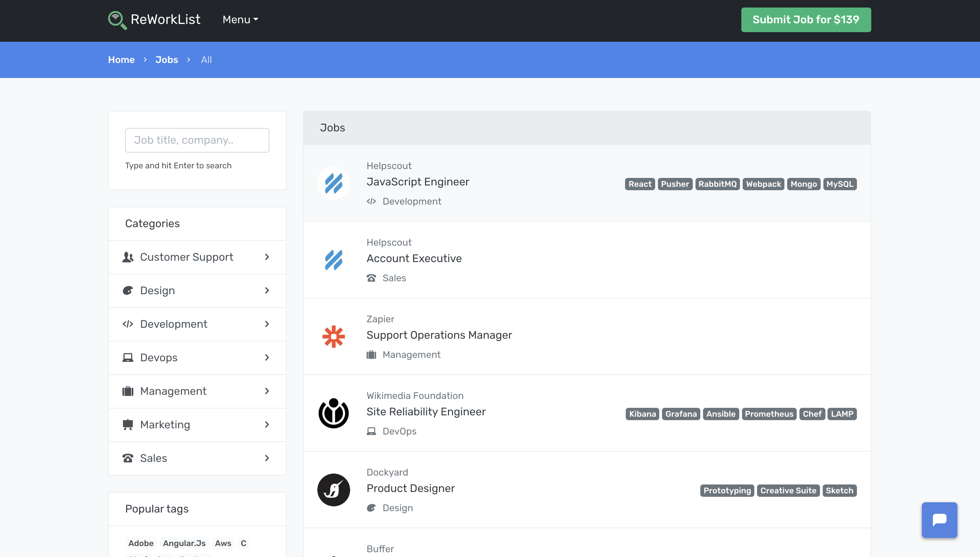Image resolution: width=980 pixels, height=557 pixels.
Task: Click the ReWorkList magnifier logo icon
Action: [x=117, y=20]
